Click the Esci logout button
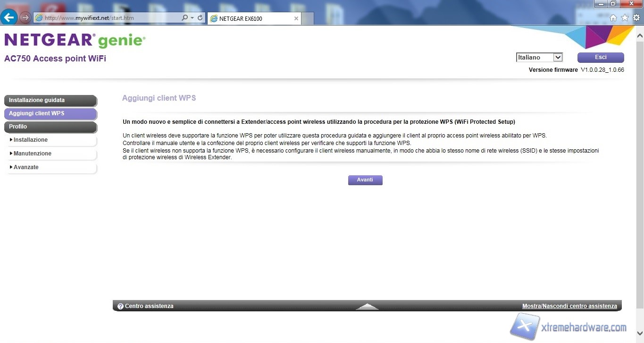 (x=601, y=57)
